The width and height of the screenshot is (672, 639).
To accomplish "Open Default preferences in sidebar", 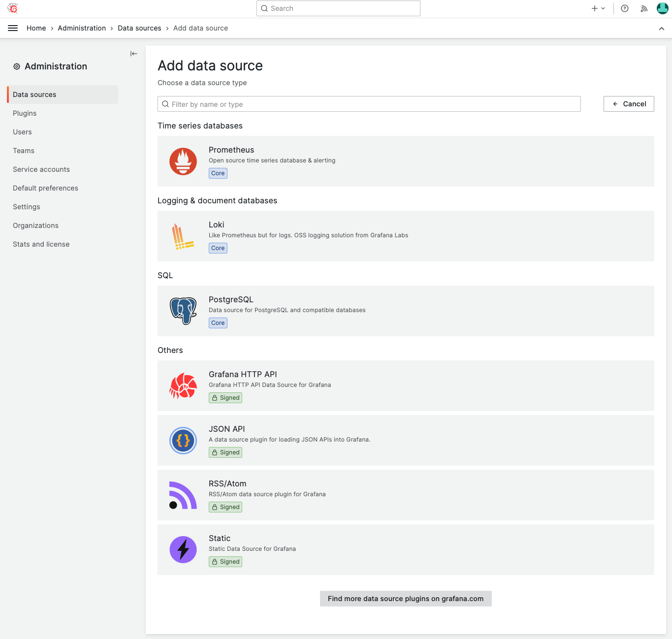I will point(45,188).
